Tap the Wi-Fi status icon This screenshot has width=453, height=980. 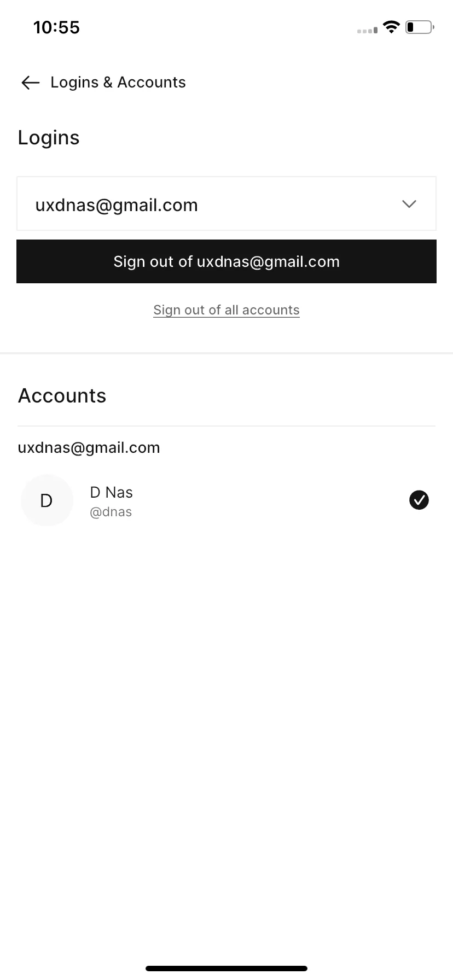pos(391,27)
